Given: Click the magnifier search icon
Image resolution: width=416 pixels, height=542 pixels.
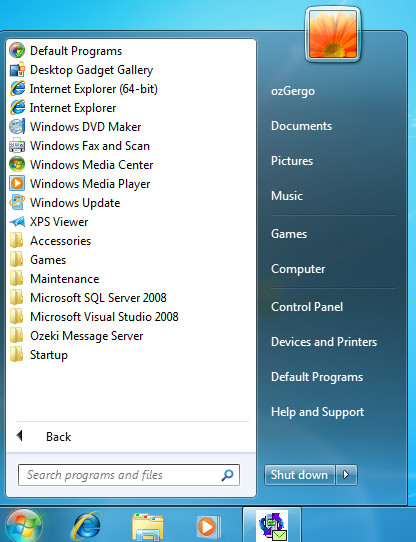Looking at the screenshot, I should coord(227,475).
